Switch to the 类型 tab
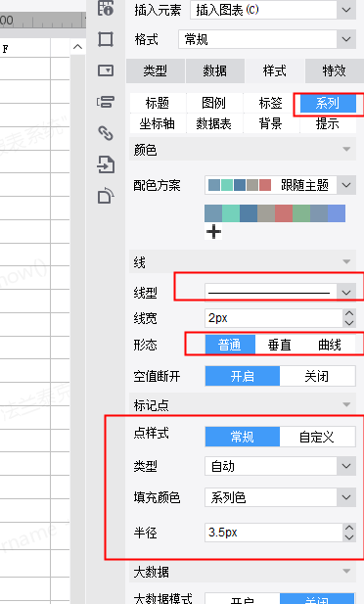This screenshot has height=604, width=364. pos(156,70)
